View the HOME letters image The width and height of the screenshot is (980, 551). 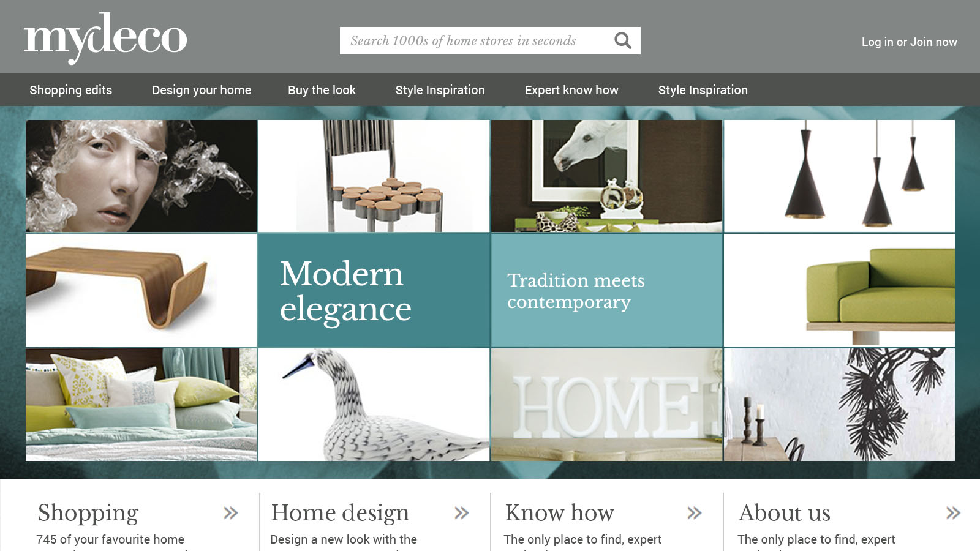tap(607, 405)
